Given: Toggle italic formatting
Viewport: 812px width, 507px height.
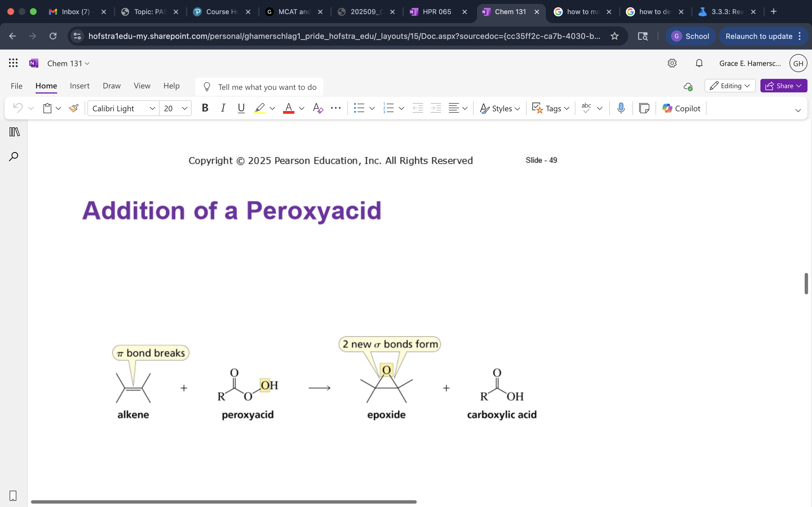Looking at the screenshot, I should [x=223, y=108].
